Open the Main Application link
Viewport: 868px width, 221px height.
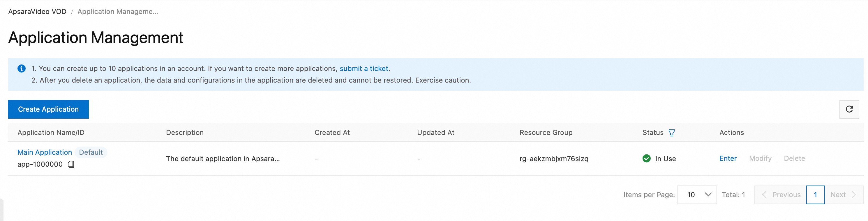45,152
